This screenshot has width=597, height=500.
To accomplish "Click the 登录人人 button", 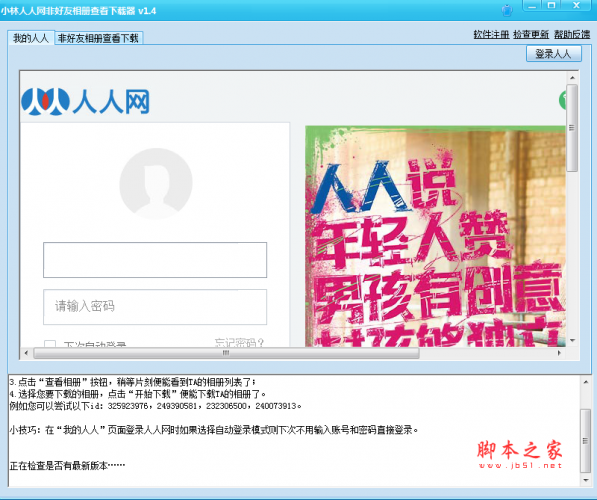I will pyautogui.click(x=554, y=54).
